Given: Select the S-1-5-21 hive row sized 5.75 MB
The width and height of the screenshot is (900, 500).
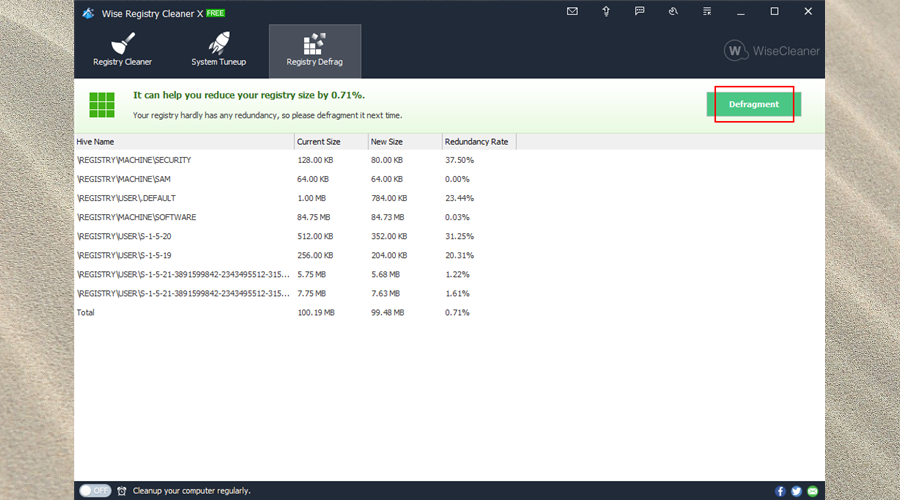Looking at the screenshot, I should (449, 274).
